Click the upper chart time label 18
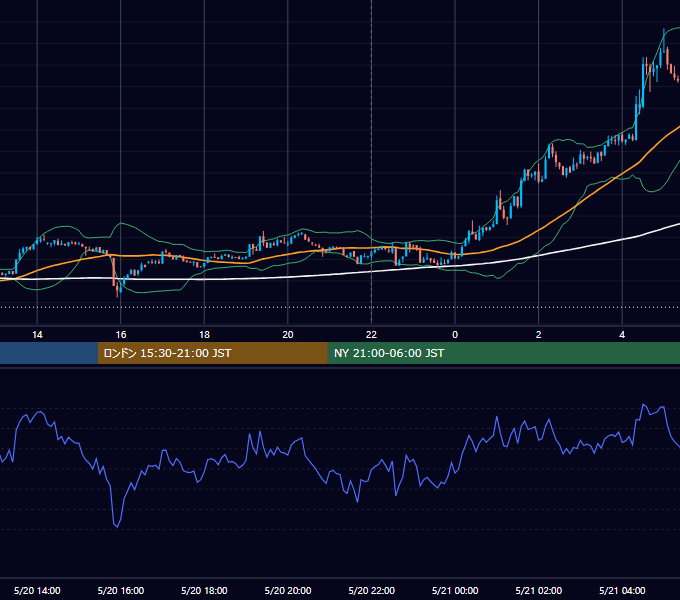The image size is (680, 600). pos(204,335)
